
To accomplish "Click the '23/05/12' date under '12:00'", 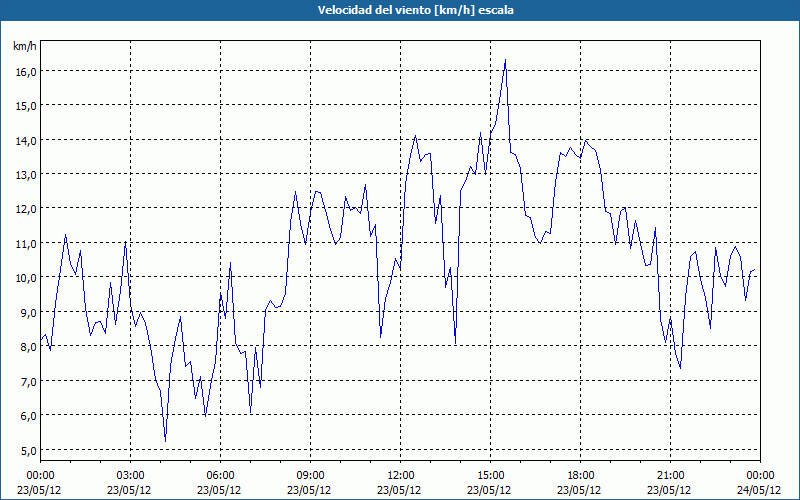I will [399, 490].
